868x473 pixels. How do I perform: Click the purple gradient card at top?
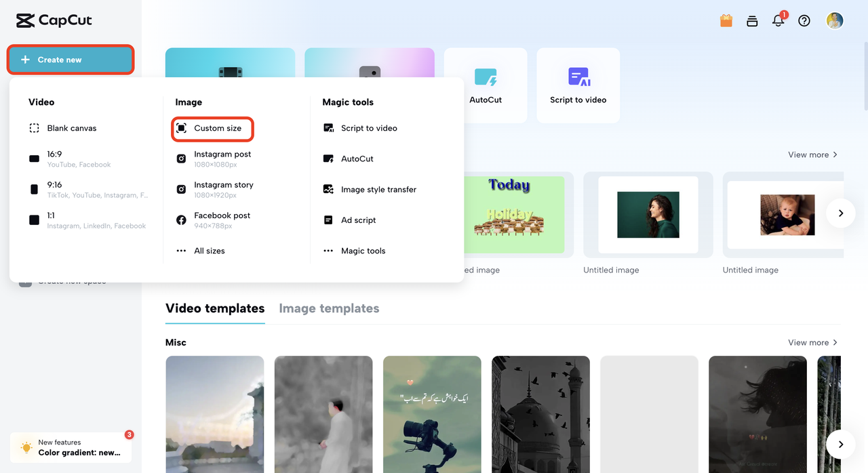tap(370, 62)
